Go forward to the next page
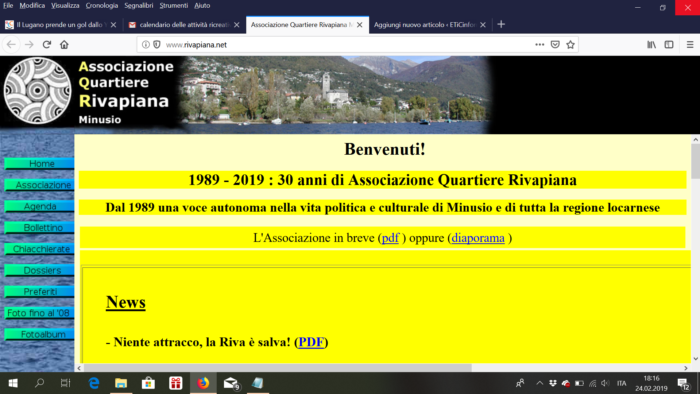This screenshot has width=700, height=394. (x=29, y=45)
